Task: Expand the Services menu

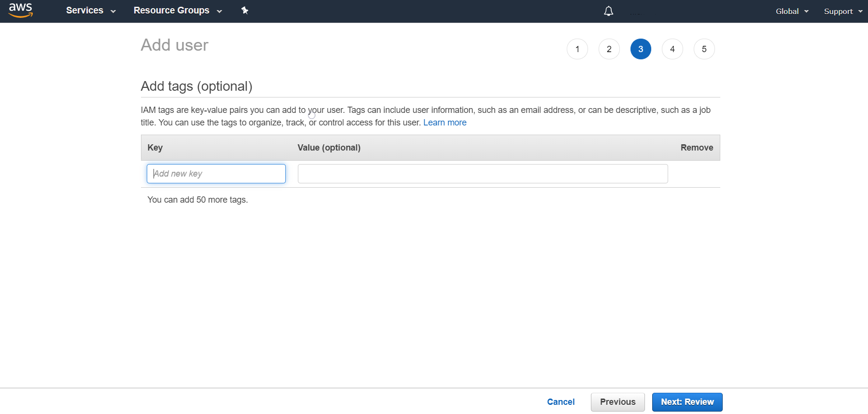Action: click(91, 11)
